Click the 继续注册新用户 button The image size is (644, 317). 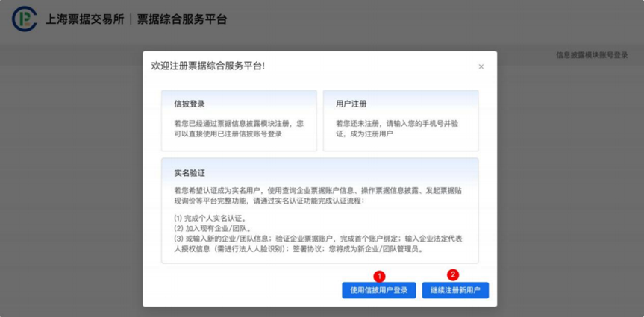(455, 291)
